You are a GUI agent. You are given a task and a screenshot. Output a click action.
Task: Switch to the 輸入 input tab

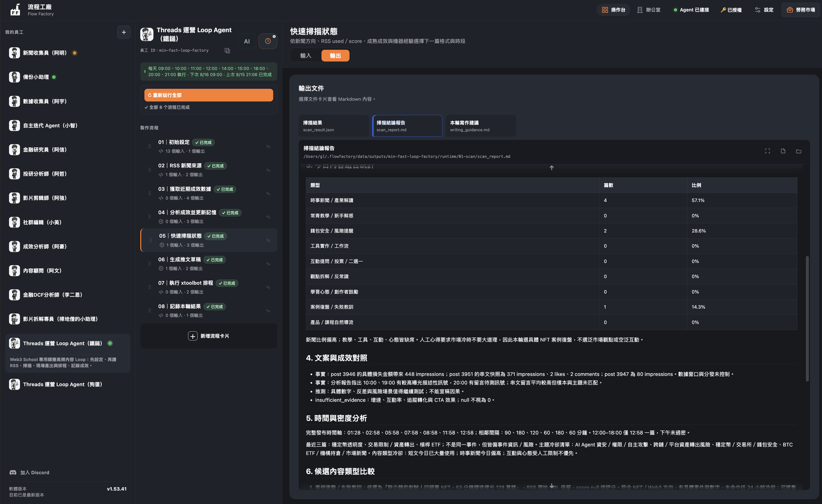[x=306, y=55]
